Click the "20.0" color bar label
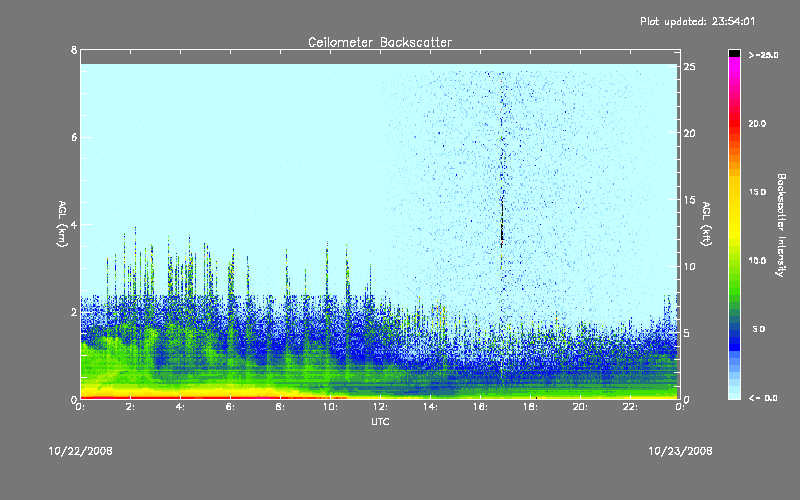800x500 pixels. 757,123
